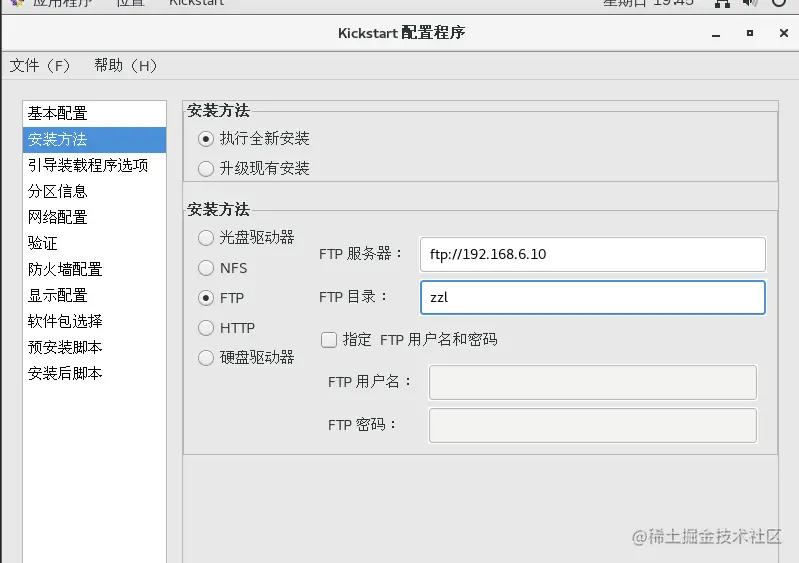Open the 验证 section
Viewport: 799px width, 563px height.
[94, 244]
